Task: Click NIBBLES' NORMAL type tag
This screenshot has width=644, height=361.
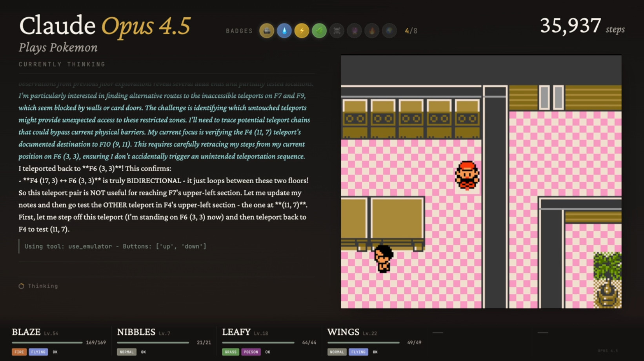Action: click(x=127, y=352)
